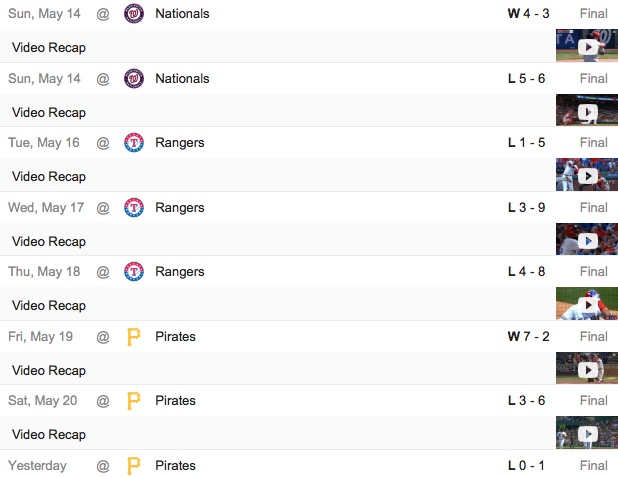Open Video Recap link under L 5-6 Nationals game

tap(49, 112)
